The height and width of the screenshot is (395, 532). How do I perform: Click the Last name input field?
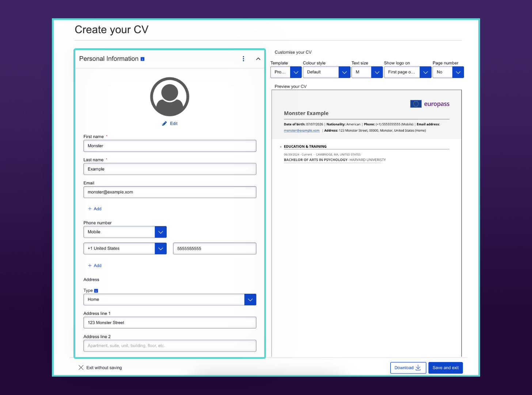170,169
